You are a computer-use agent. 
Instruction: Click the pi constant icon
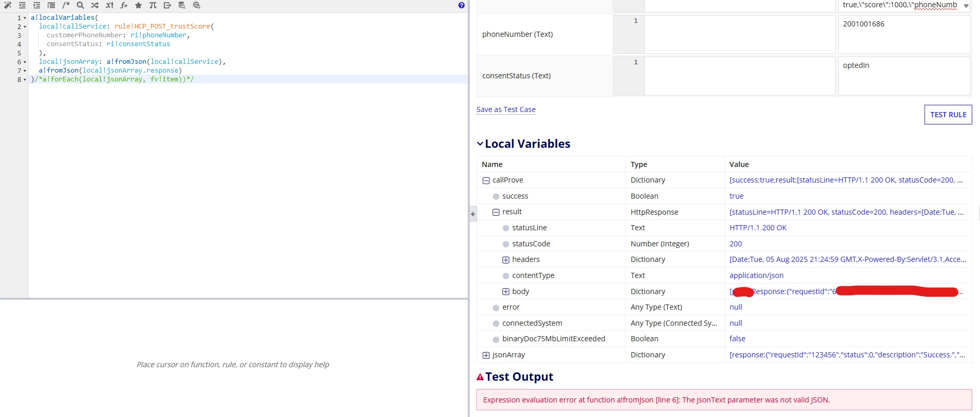click(153, 5)
